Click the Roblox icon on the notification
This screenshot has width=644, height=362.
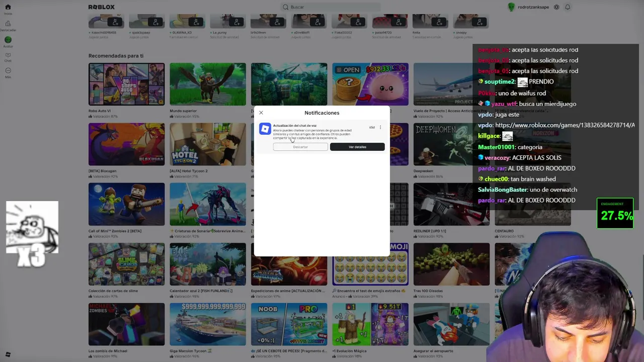(265, 129)
